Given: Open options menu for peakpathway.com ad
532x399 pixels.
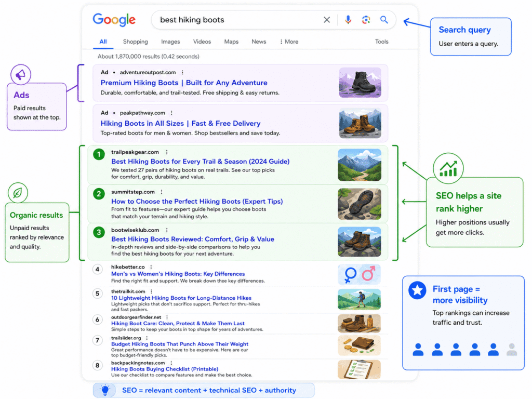Looking at the screenshot, I should coord(171,113).
